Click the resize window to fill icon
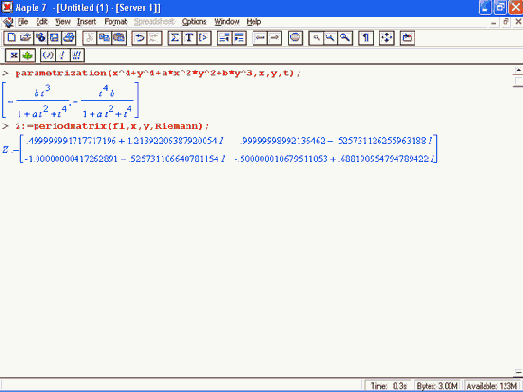523x392 pixels. (x=387, y=38)
